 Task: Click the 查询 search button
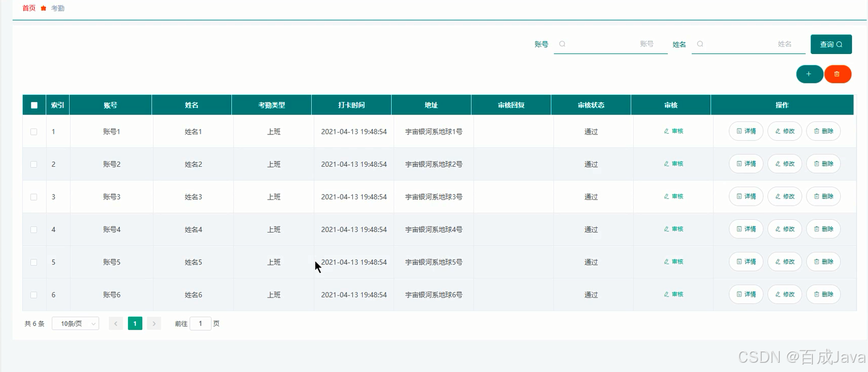click(831, 44)
